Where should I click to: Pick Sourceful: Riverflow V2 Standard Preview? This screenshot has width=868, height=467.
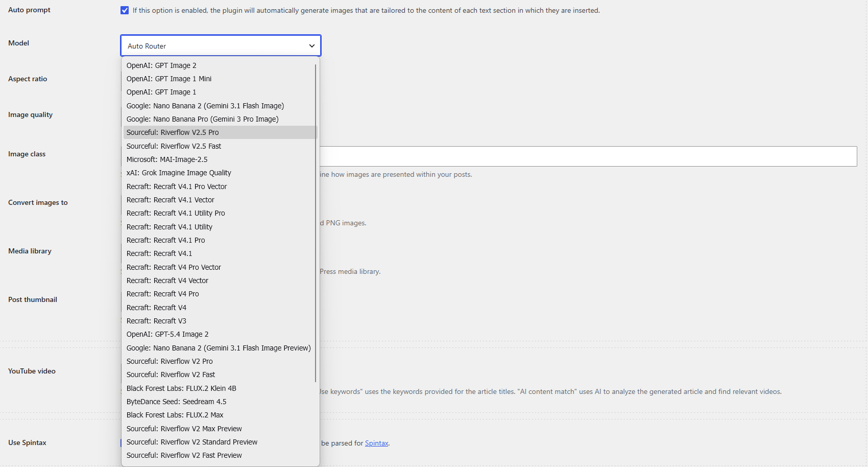220,442
